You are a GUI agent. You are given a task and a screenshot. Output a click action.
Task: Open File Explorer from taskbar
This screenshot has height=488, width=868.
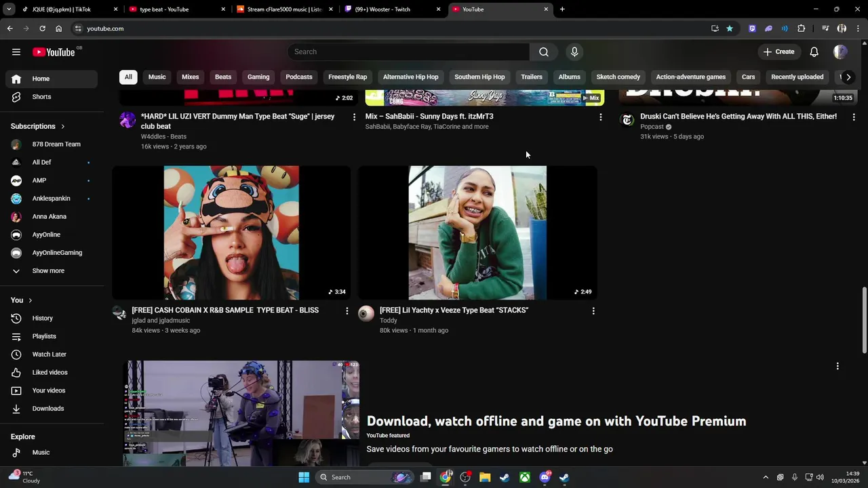coord(485,477)
